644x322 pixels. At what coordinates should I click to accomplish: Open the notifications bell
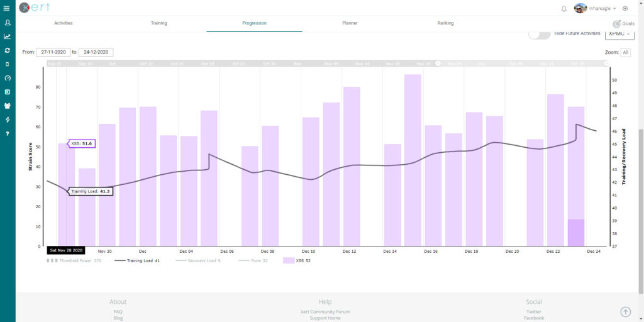point(563,8)
